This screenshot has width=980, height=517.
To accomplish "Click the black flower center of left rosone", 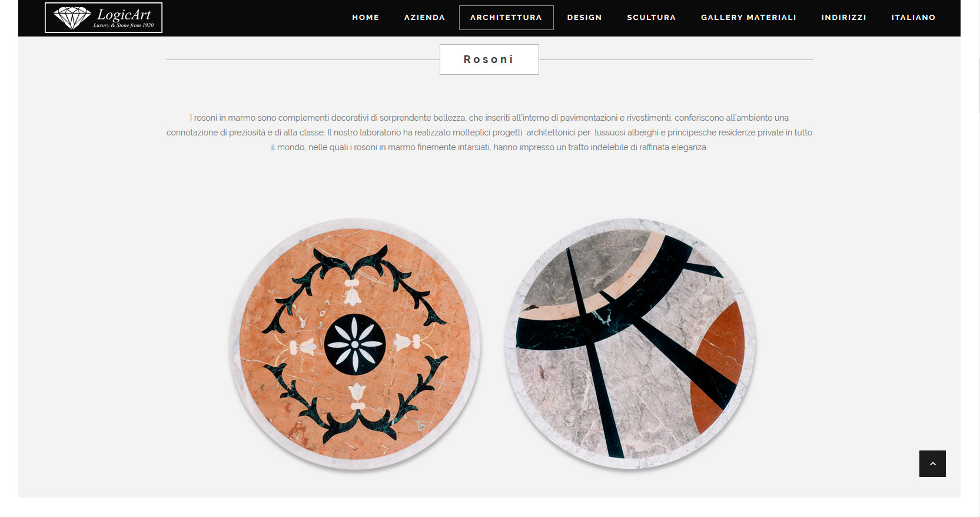I will [355, 345].
